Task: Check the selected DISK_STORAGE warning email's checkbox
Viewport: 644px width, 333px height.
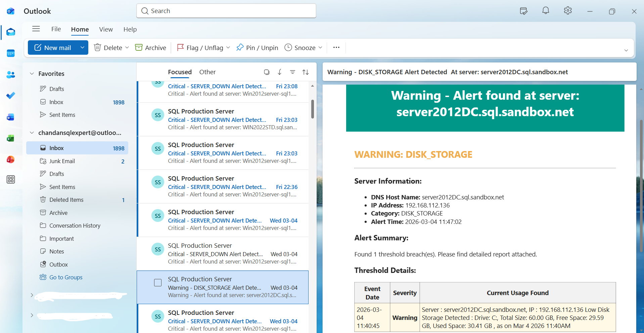Action: click(x=157, y=283)
